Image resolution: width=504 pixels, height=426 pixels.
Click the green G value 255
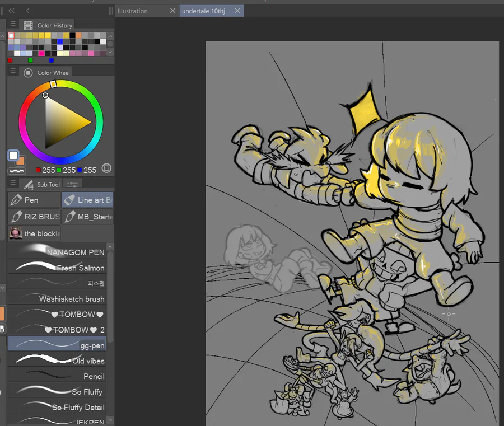[69, 170]
